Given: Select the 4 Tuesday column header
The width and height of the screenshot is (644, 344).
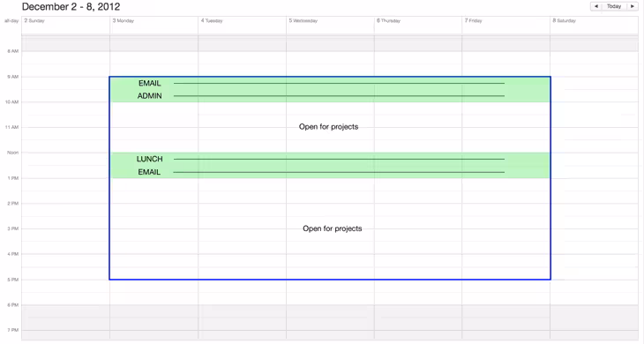Looking at the screenshot, I should pyautogui.click(x=212, y=20).
